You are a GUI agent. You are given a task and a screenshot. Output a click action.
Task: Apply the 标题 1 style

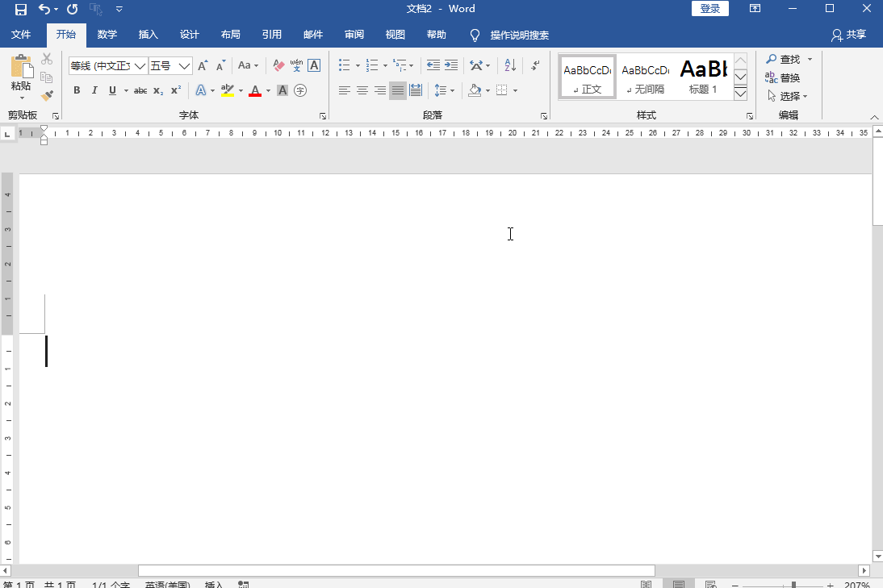click(x=703, y=77)
